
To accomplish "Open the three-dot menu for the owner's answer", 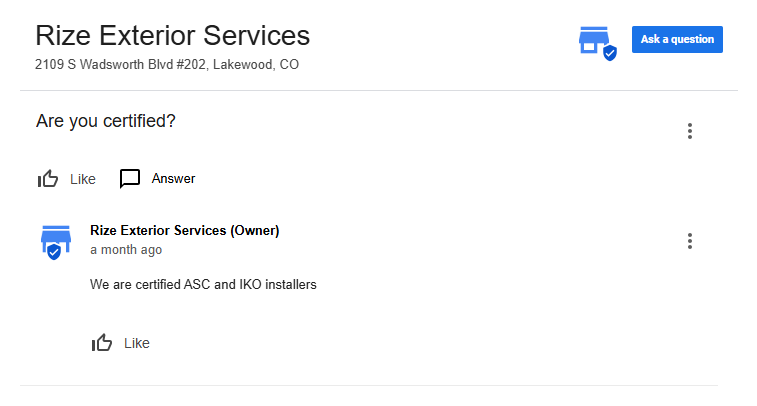I will [x=689, y=241].
